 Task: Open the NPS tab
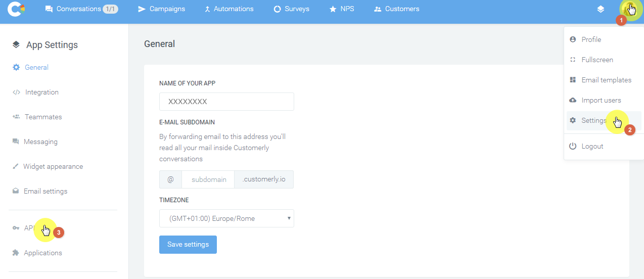(342, 9)
